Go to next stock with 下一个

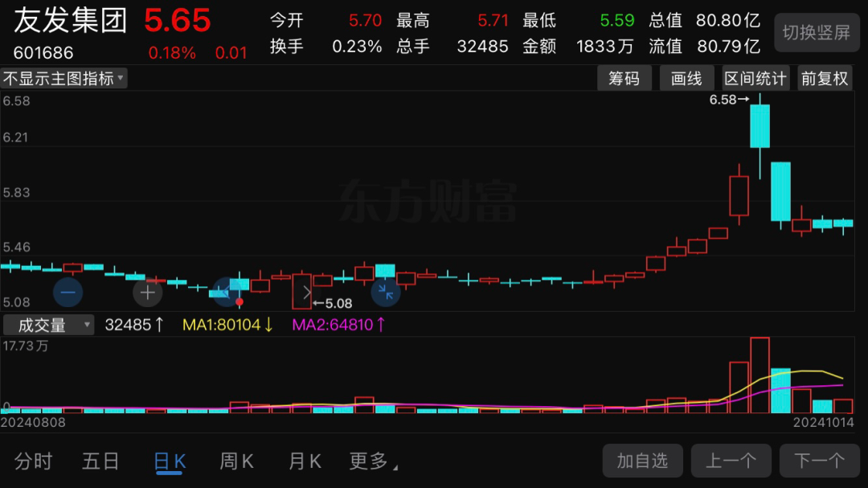click(820, 461)
